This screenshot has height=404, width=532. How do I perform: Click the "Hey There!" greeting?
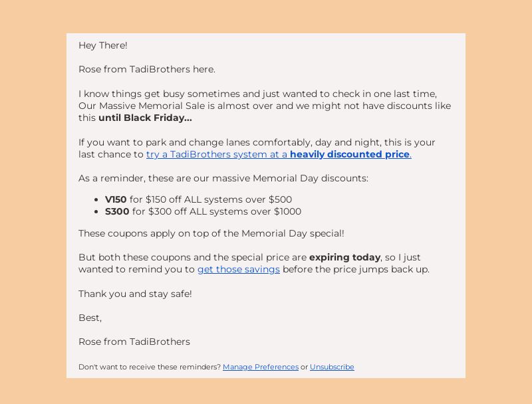[x=103, y=45]
